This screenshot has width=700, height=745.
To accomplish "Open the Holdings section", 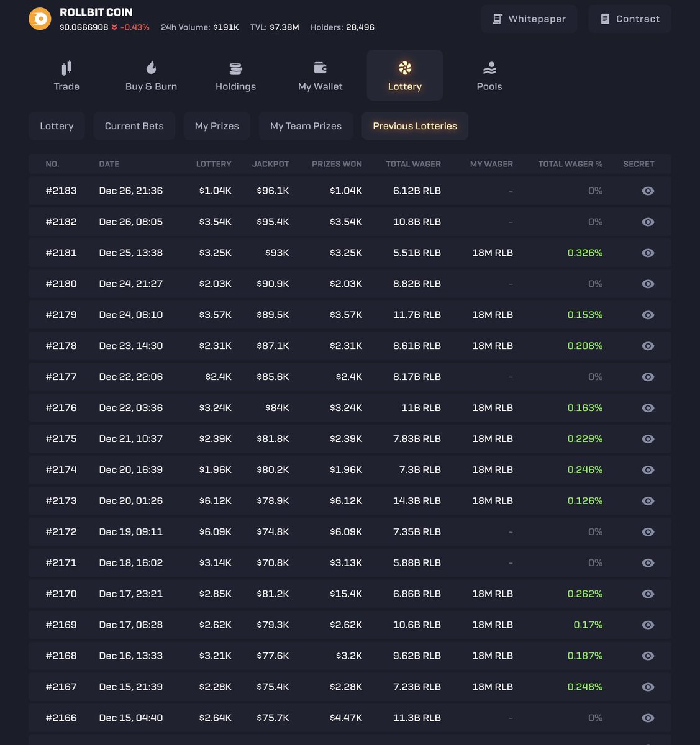I will tap(235, 75).
